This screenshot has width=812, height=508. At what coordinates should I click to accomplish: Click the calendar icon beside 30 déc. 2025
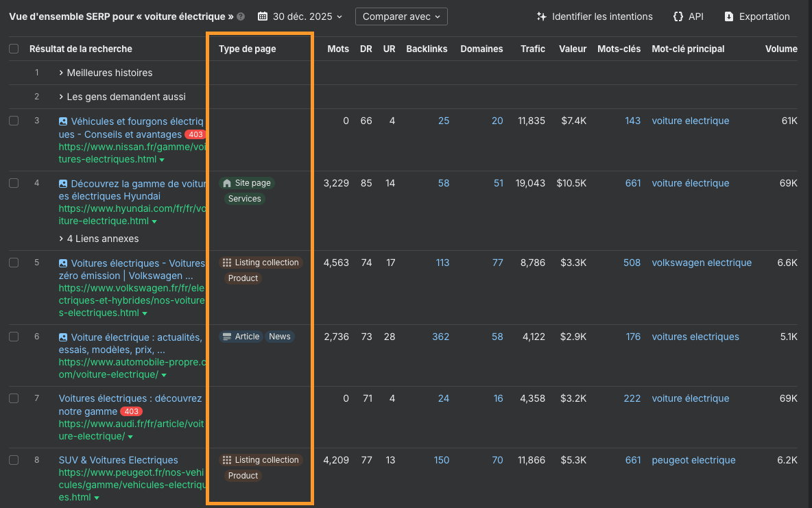coord(263,16)
